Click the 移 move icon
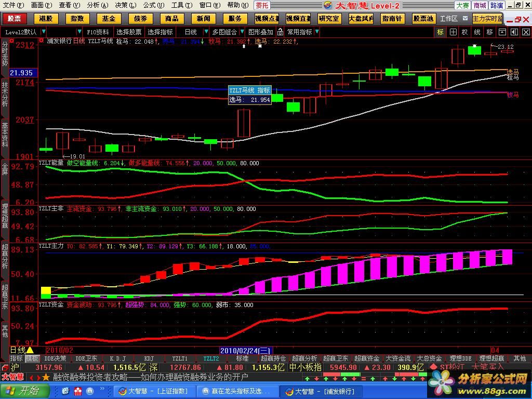 click(489, 32)
